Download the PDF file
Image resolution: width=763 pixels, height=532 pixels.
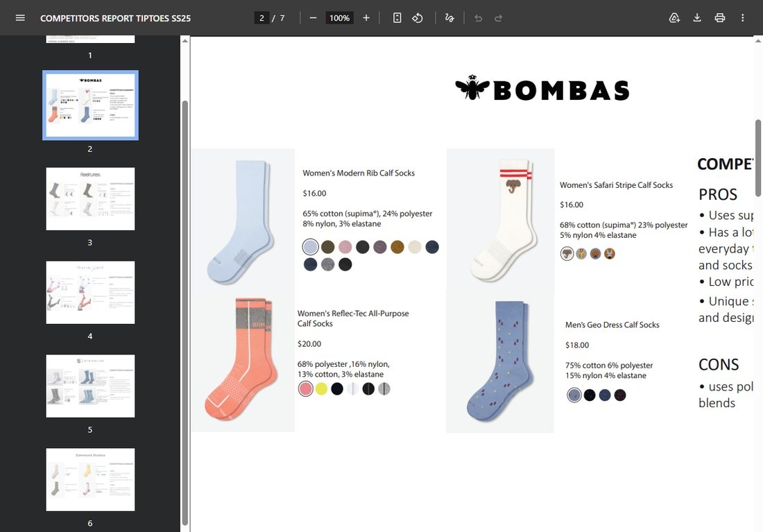697,18
